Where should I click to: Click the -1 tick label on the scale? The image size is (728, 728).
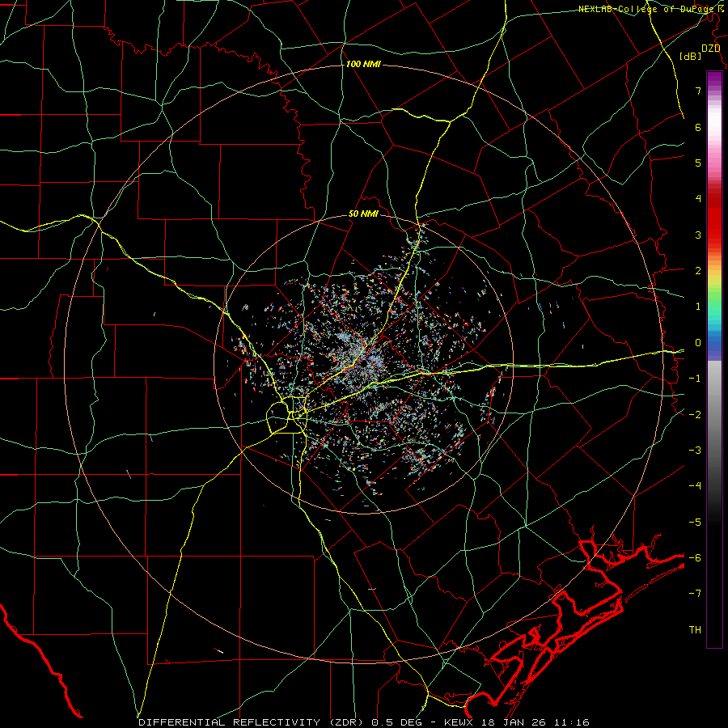click(695, 379)
